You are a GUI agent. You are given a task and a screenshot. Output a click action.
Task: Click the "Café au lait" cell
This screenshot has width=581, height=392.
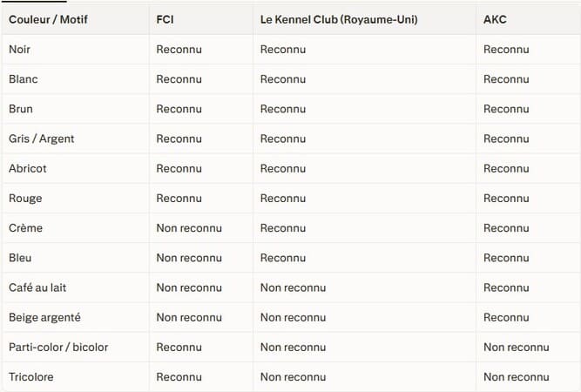pyautogui.click(x=37, y=287)
